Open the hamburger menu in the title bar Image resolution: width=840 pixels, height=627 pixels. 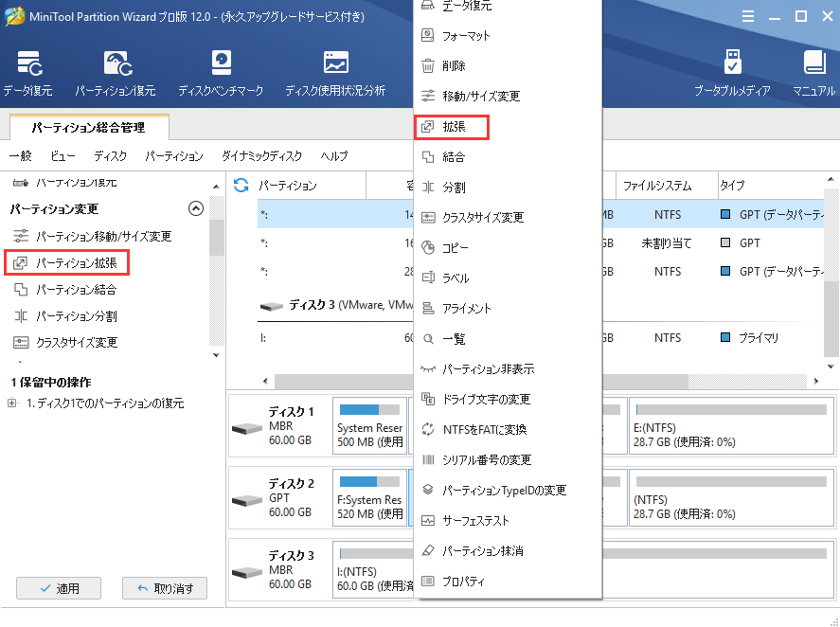pyautogui.click(x=747, y=16)
